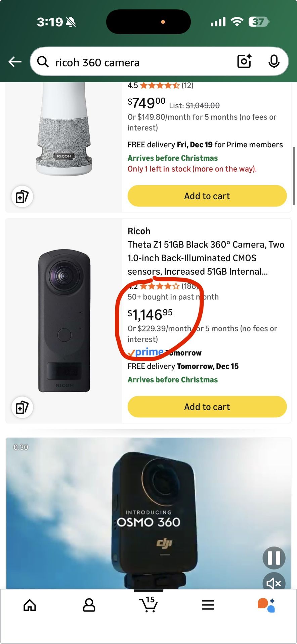
Task: Open your account profile icon
Action: tap(89, 605)
